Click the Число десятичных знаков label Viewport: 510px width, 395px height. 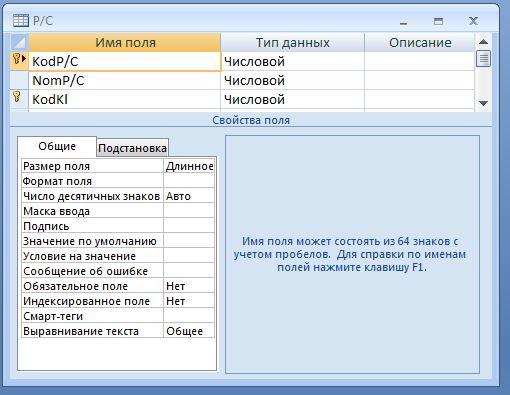click(x=92, y=196)
